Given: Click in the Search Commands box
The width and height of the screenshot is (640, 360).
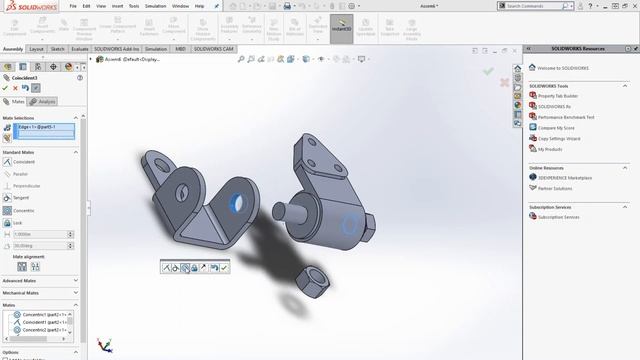Looking at the screenshot, I should pyautogui.click(x=534, y=6).
